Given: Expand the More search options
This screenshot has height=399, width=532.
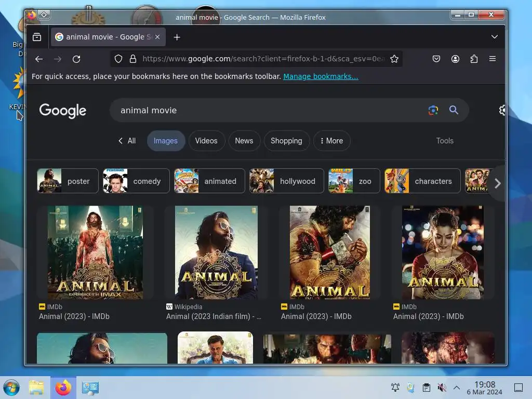Looking at the screenshot, I should pos(331,141).
